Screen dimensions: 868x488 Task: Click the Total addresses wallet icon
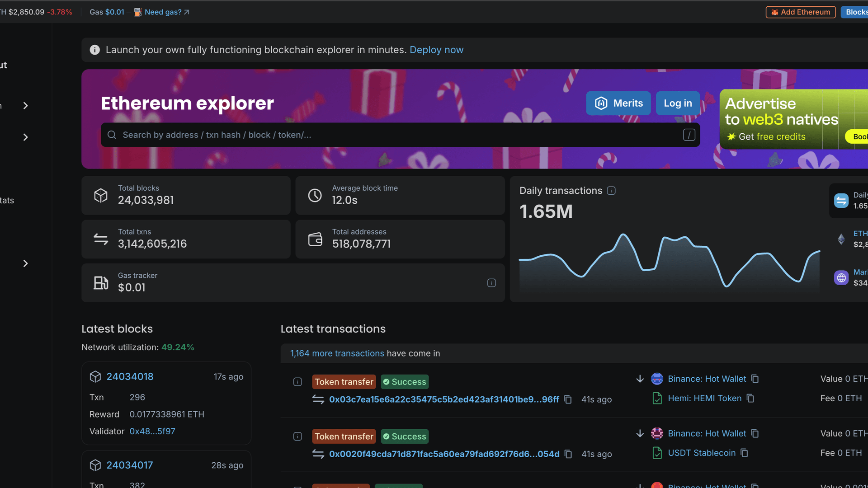click(315, 239)
